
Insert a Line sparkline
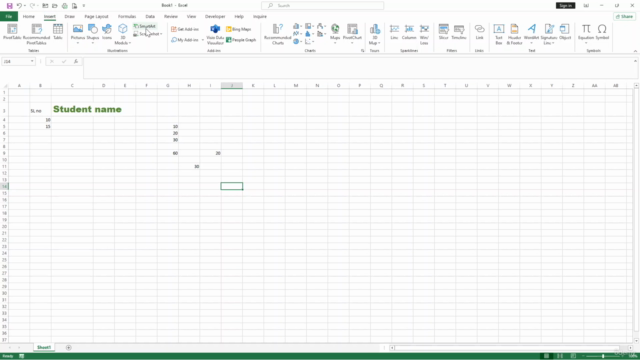[x=394, y=32]
